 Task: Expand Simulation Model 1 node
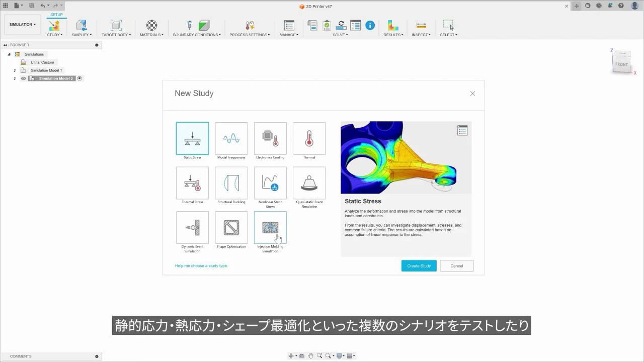click(x=15, y=70)
